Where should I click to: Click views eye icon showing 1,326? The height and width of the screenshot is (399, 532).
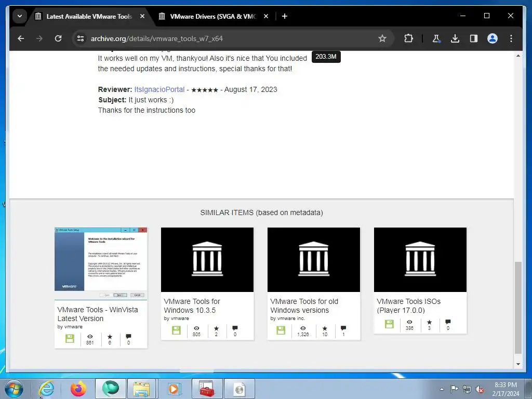[x=303, y=328]
